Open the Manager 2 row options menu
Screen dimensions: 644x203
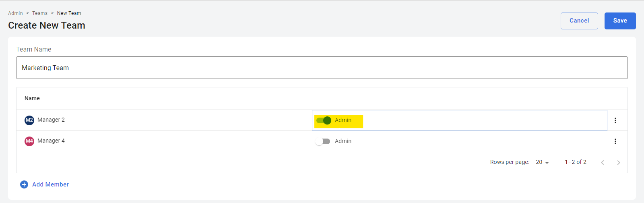click(615, 120)
